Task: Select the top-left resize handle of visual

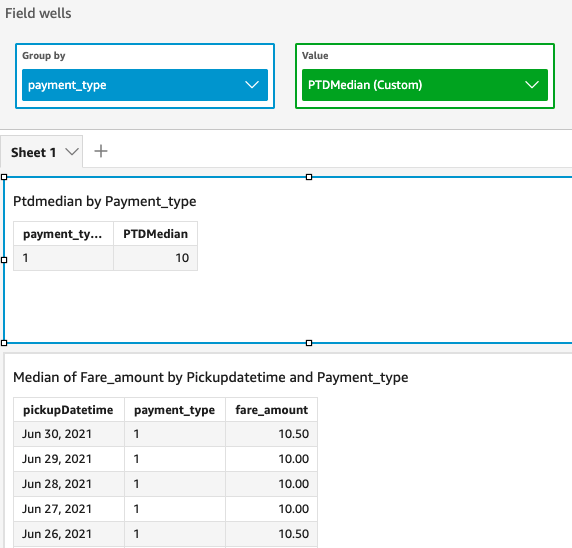Action: (x=4, y=177)
